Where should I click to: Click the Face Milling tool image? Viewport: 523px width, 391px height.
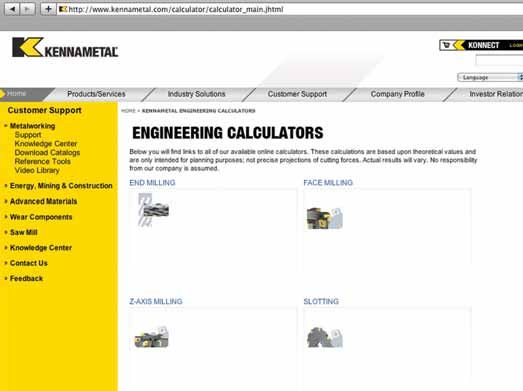click(325, 218)
